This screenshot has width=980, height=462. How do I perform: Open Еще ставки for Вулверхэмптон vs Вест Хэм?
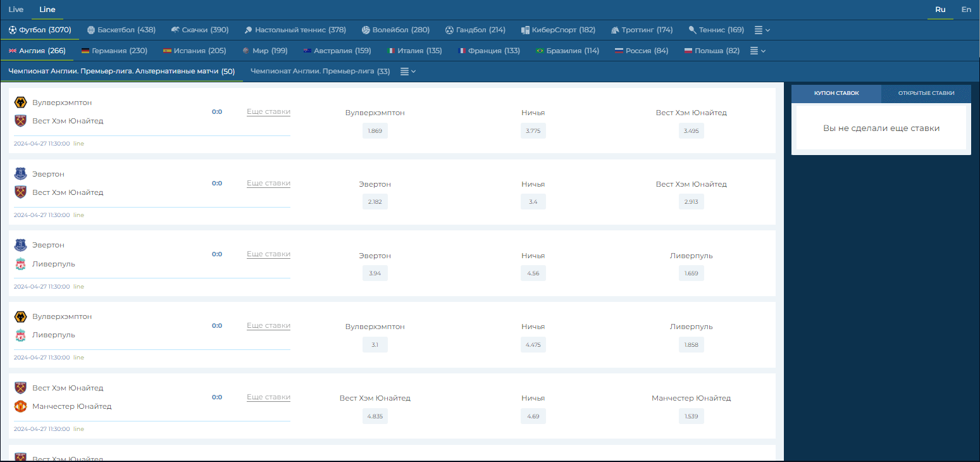point(268,111)
